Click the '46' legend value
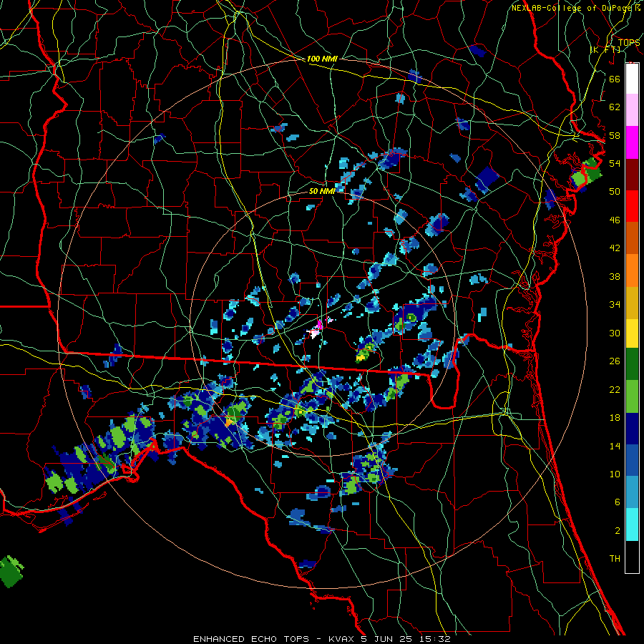Viewport: 644px width, 644px height. point(615,220)
